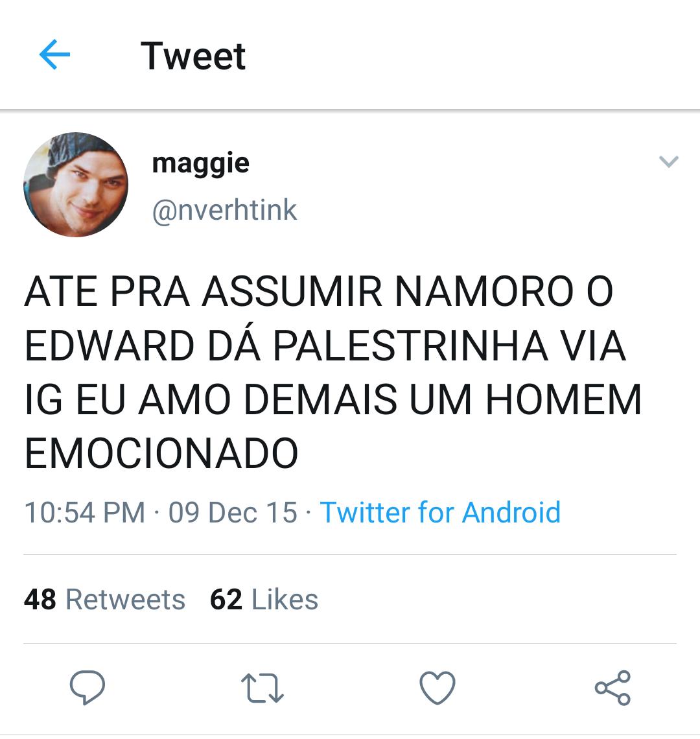The height and width of the screenshot is (739, 700).
Task: Click the 09 Dec 15 date
Action: (233, 512)
